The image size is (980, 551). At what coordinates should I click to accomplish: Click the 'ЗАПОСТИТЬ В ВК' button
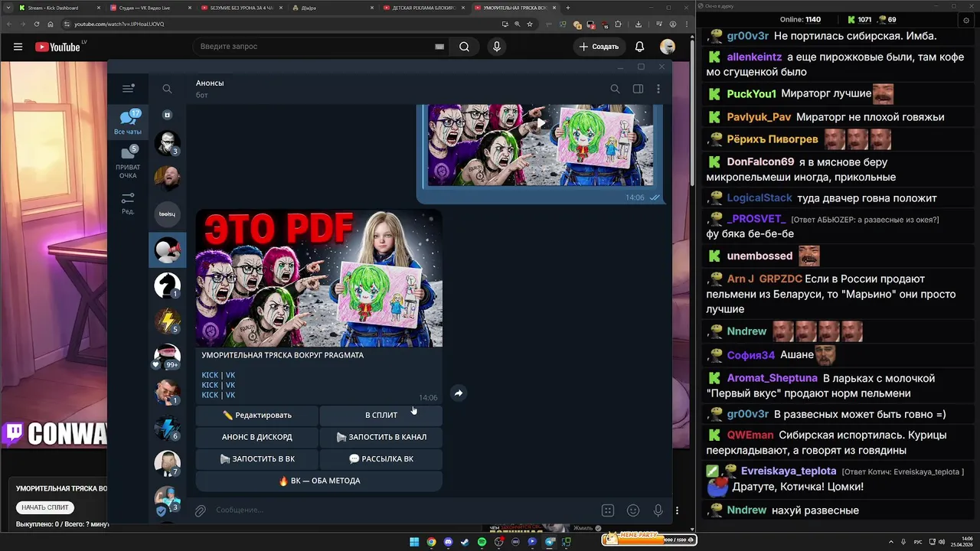pyautogui.click(x=256, y=459)
